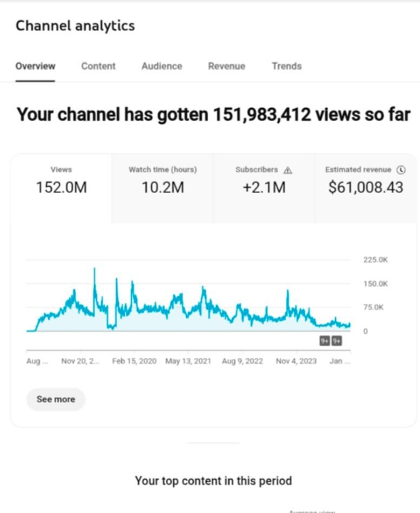Select the Watch time (hours) card

[x=163, y=189]
